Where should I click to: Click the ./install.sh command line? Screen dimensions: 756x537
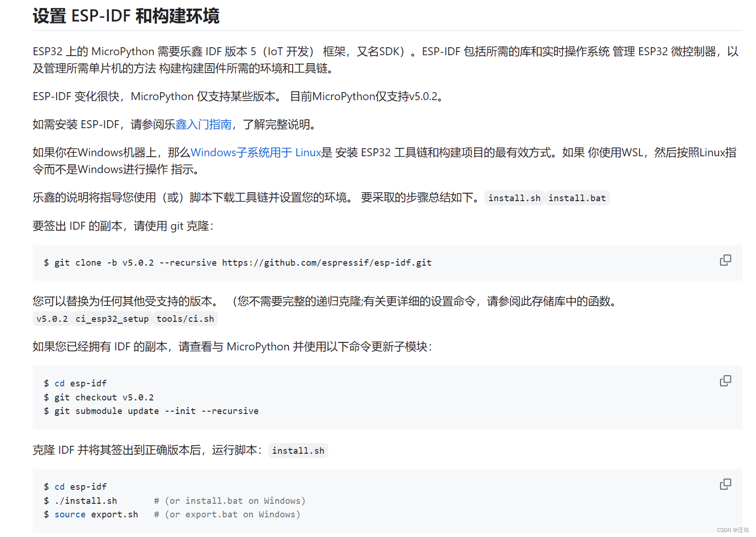pyautogui.click(x=86, y=501)
